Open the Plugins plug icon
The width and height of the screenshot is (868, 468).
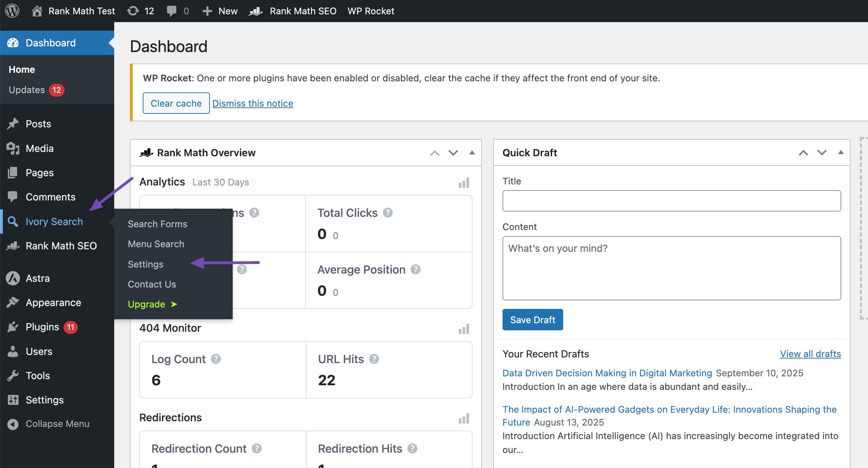pyautogui.click(x=13, y=327)
